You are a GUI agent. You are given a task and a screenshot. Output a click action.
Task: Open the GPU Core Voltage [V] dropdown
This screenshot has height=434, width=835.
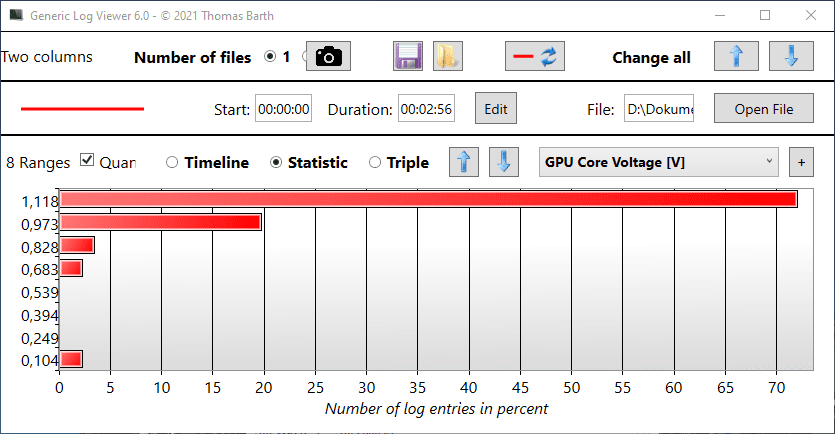pyautogui.click(x=659, y=162)
